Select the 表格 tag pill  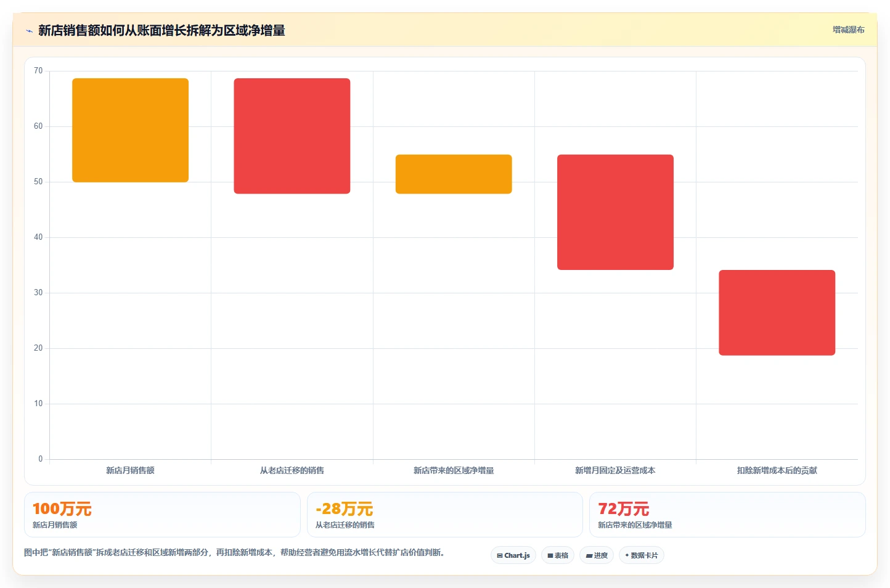tap(558, 555)
